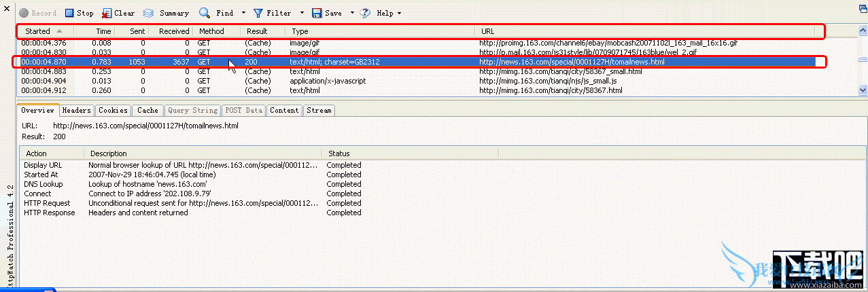This screenshot has height=292, width=868.
Task: Click the request list scrollbar down arrow
Action: click(863, 90)
